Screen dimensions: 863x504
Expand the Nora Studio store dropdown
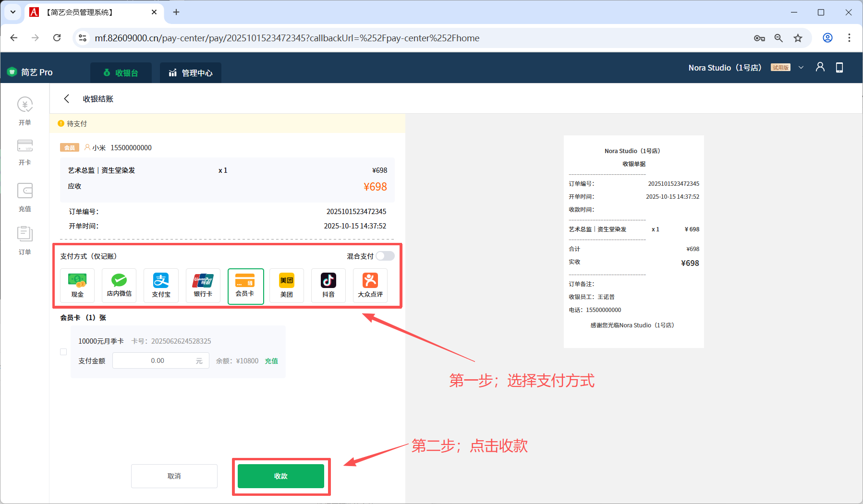click(801, 68)
